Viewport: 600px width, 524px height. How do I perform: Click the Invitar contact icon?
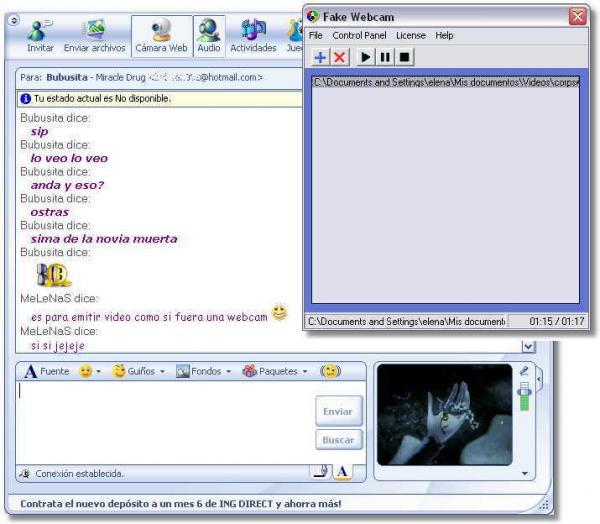coord(39,31)
